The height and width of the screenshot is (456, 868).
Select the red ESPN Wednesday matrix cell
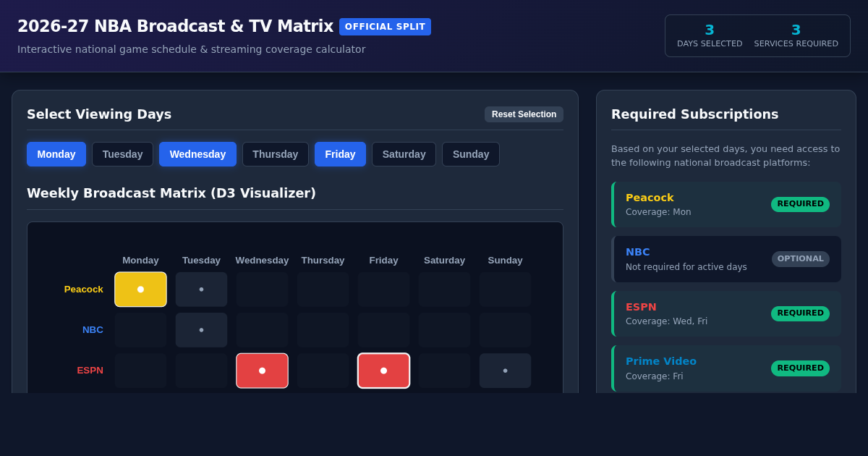pyautogui.click(x=262, y=371)
